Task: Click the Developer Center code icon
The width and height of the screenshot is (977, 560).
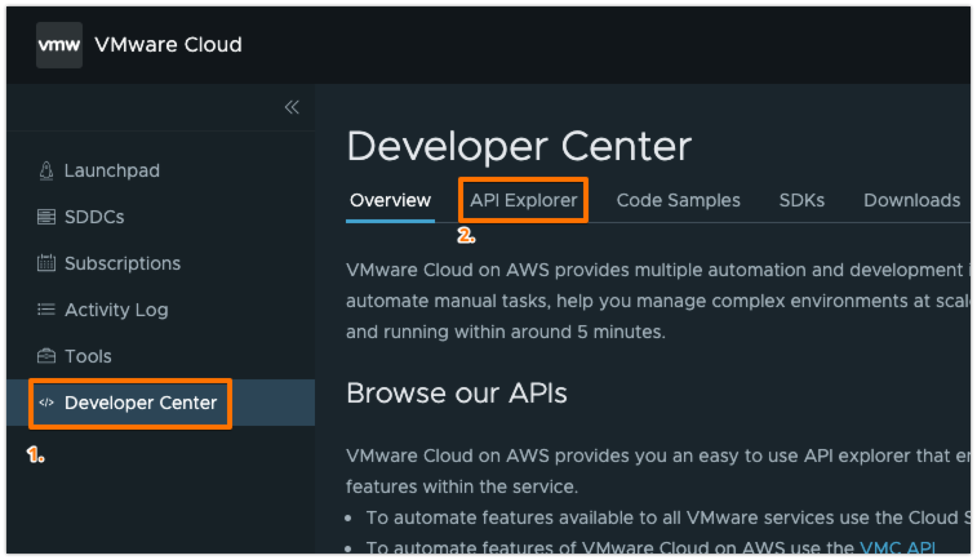Action: [46, 403]
